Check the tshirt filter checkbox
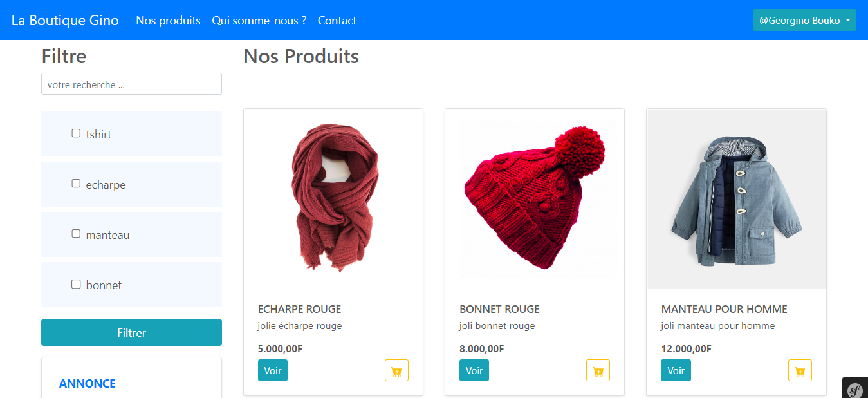868x398 pixels. 76,133
